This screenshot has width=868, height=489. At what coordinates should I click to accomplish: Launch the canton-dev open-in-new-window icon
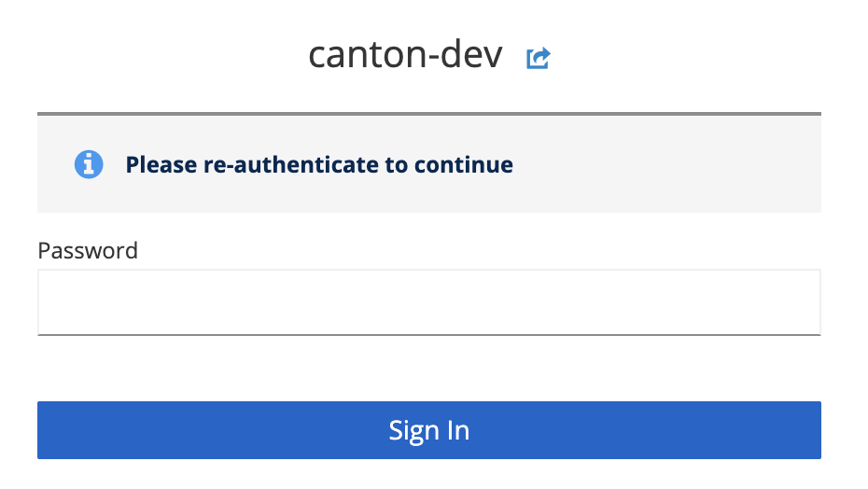pyautogui.click(x=539, y=59)
